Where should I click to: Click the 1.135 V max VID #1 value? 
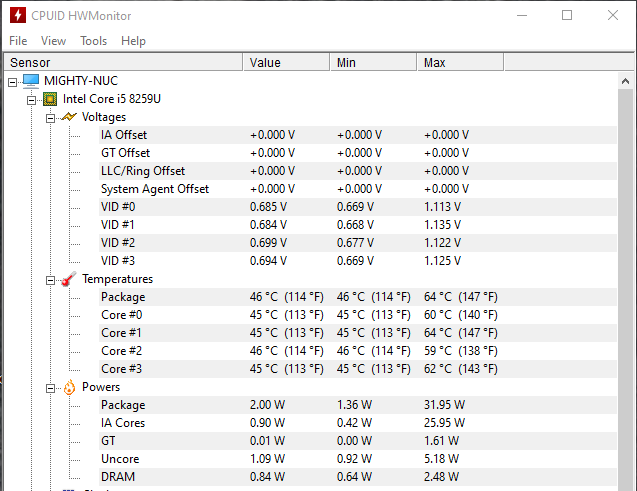(x=442, y=225)
